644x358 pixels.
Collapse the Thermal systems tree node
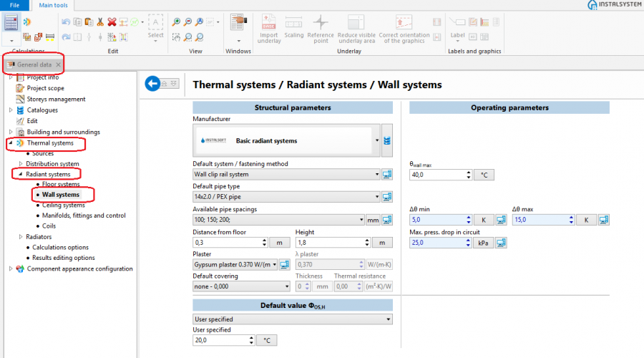[10, 143]
